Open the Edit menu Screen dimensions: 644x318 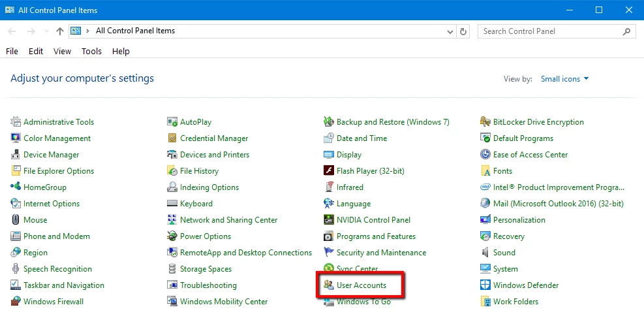coord(36,52)
